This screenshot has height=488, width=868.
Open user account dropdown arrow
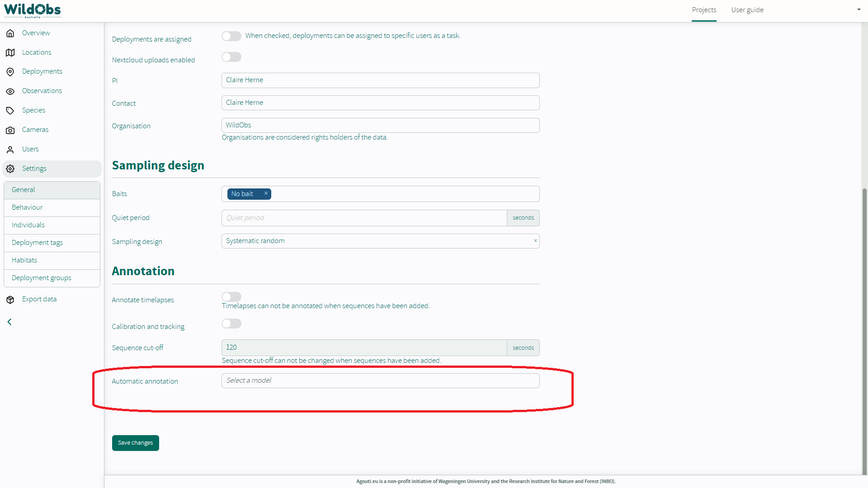pos(859,9)
